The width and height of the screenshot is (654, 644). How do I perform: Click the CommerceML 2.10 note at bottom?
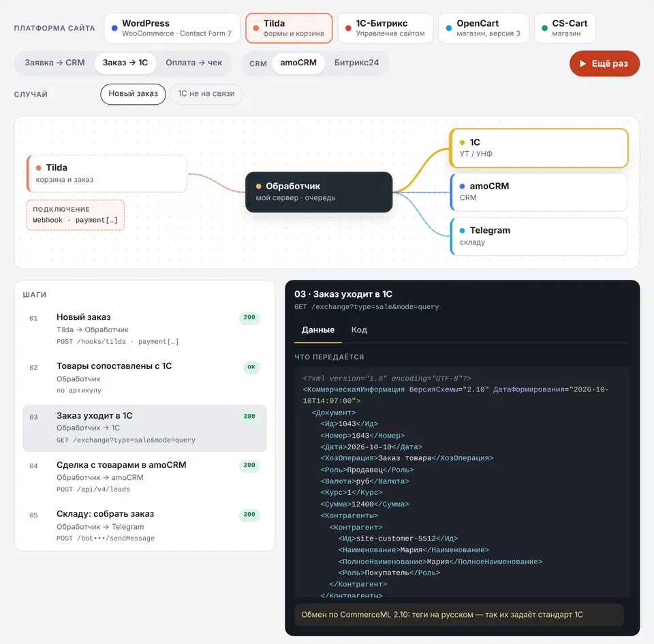(x=458, y=615)
